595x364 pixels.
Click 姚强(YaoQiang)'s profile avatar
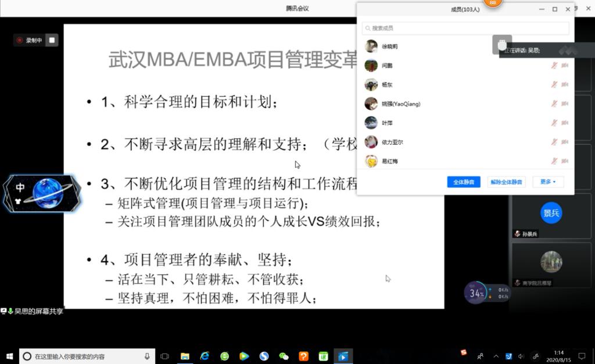pyautogui.click(x=371, y=103)
